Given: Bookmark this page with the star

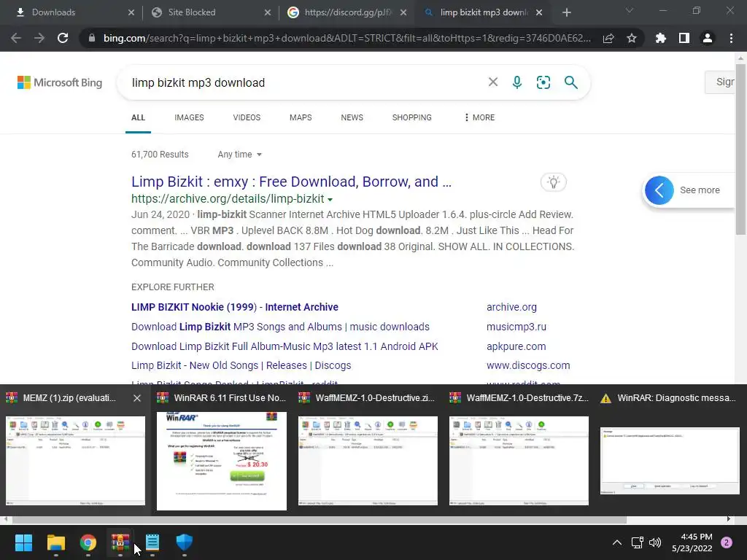Looking at the screenshot, I should (632, 38).
